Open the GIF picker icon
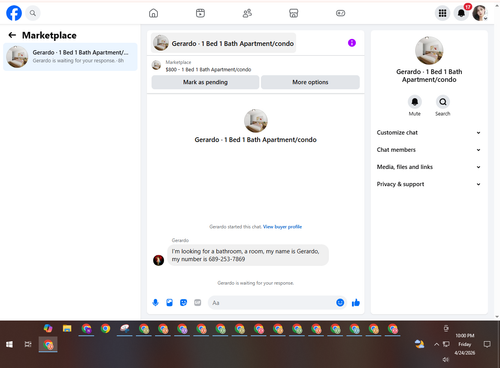Image resolution: width=500 pixels, height=368 pixels. point(198,303)
